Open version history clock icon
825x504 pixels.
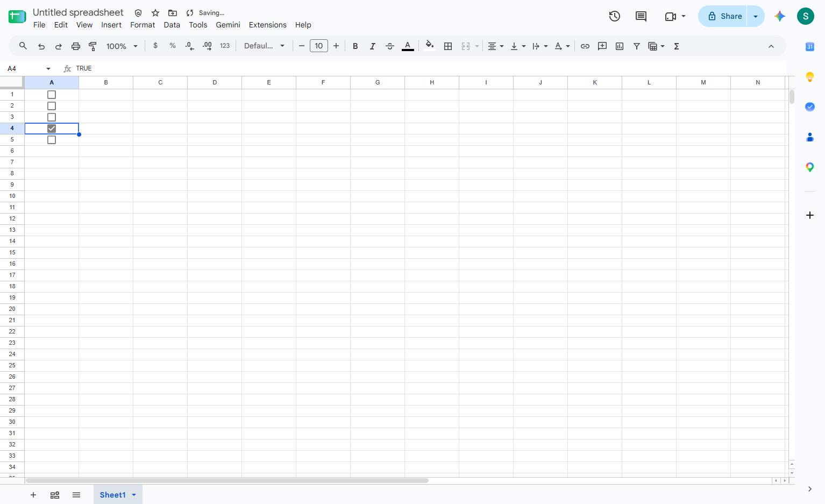point(615,16)
